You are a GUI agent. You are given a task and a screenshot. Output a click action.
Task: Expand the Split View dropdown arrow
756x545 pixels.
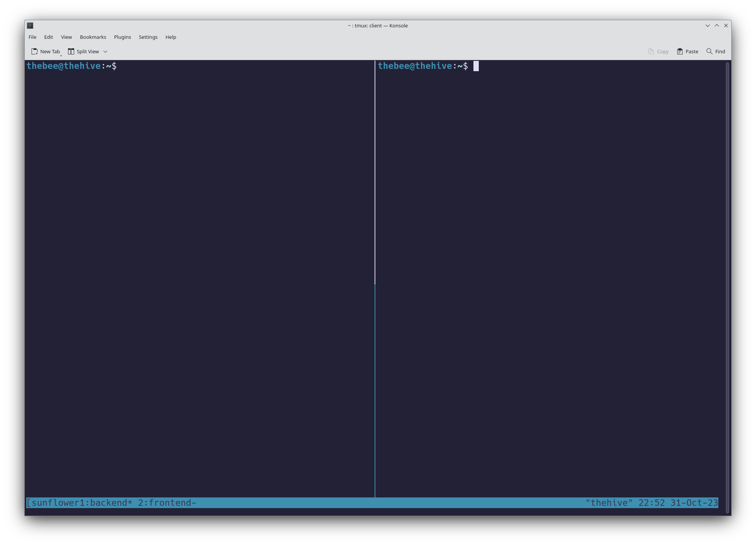tap(105, 51)
